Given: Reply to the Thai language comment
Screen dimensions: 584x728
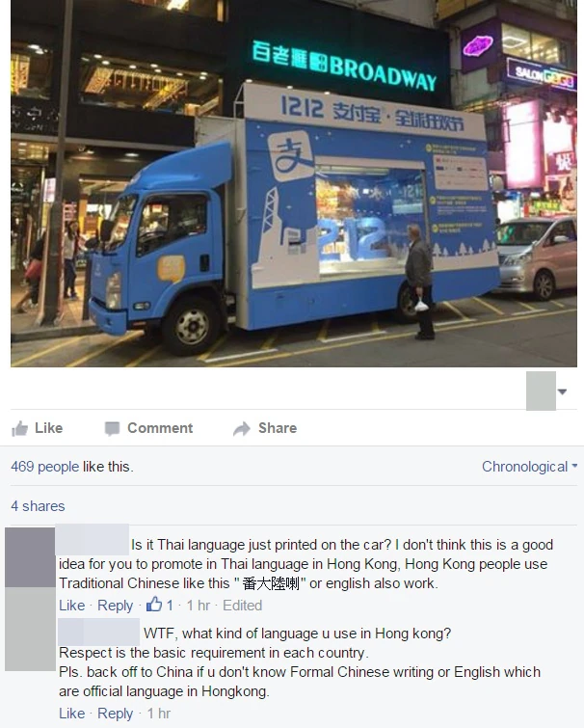Looking at the screenshot, I should click(x=115, y=605).
